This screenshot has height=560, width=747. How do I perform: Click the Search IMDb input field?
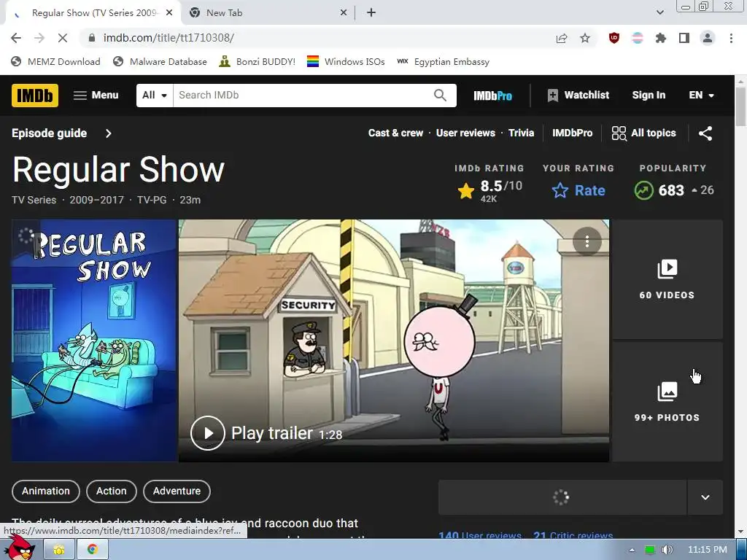303,96
